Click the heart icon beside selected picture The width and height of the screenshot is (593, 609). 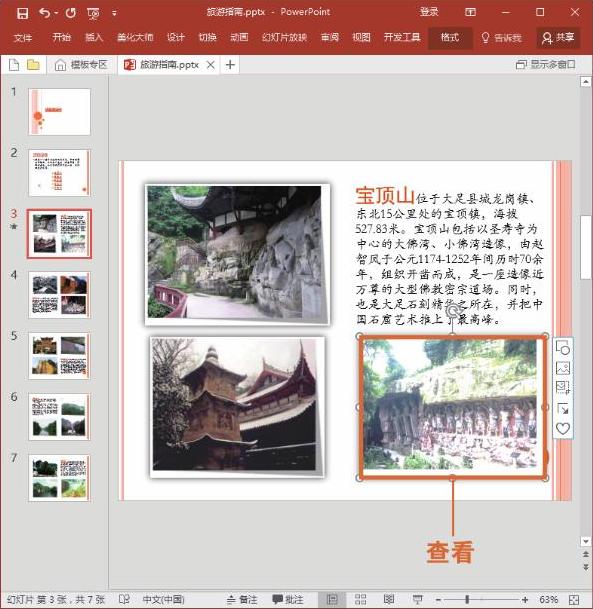coord(563,428)
